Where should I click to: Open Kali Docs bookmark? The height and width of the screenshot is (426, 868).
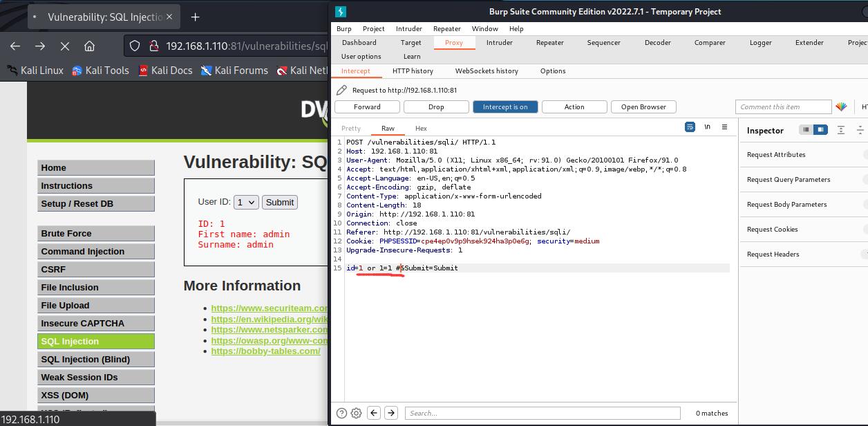coord(165,70)
